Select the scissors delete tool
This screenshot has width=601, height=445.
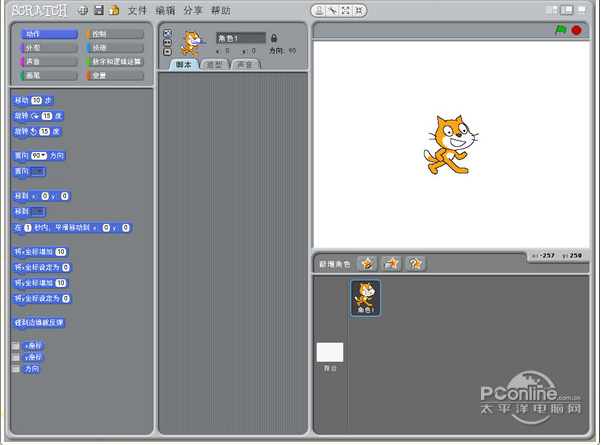tap(332, 11)
